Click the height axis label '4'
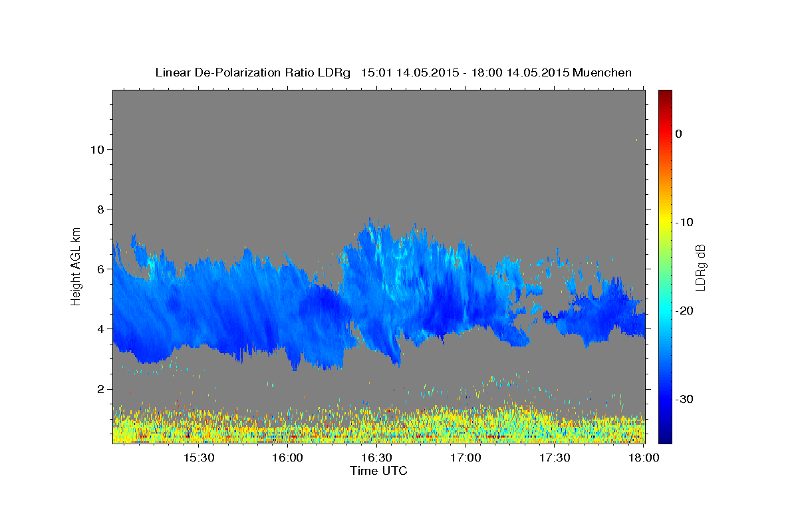The width and height of the screenshot is (798, 532). point(100,329)
